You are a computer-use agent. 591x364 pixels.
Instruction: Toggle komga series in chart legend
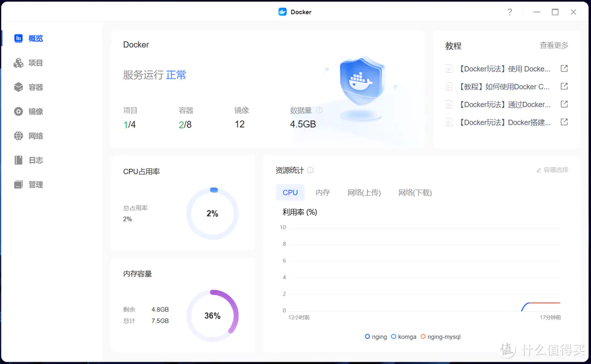pos(404,337)
